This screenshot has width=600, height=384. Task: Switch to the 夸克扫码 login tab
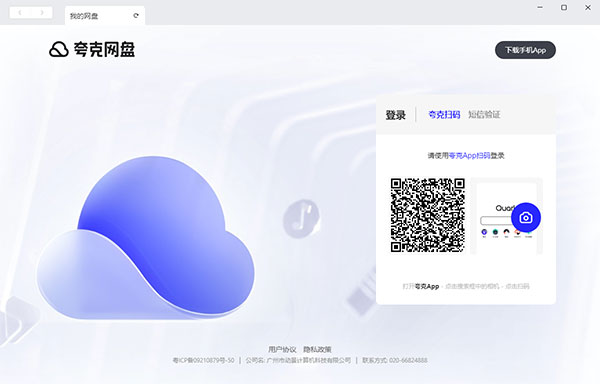pos(444,114)
